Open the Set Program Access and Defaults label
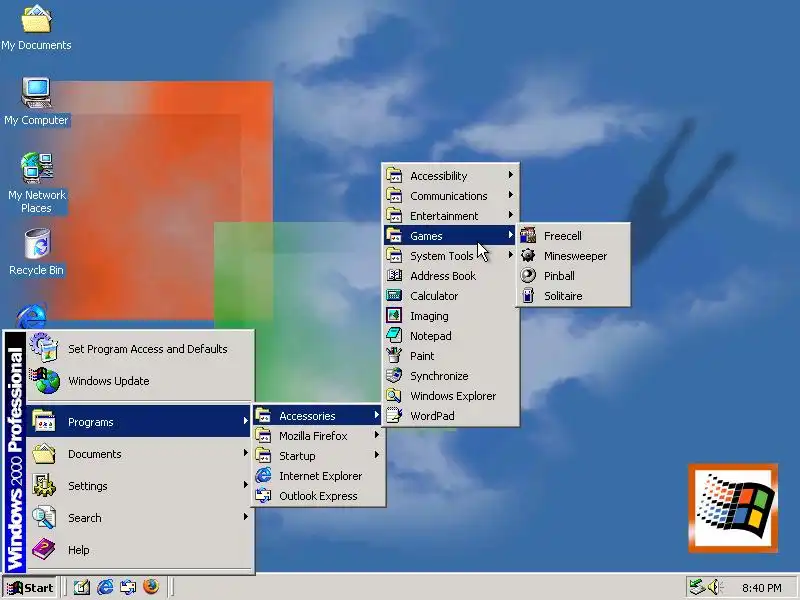 coord(148,349)
